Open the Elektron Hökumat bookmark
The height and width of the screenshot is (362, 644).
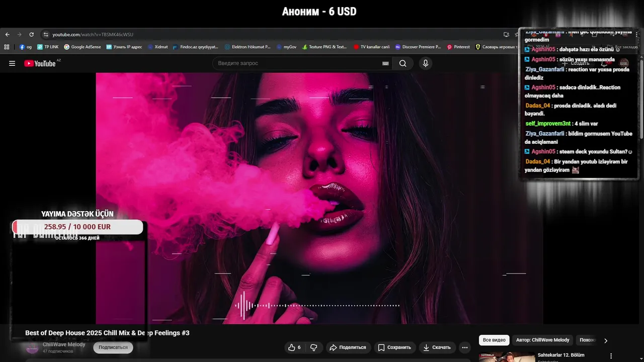(248, 47)
